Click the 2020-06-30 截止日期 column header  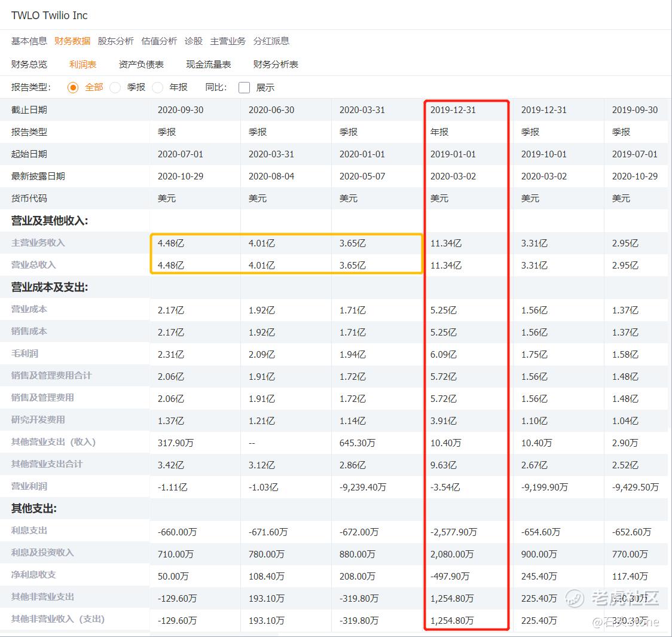point(271,110)
